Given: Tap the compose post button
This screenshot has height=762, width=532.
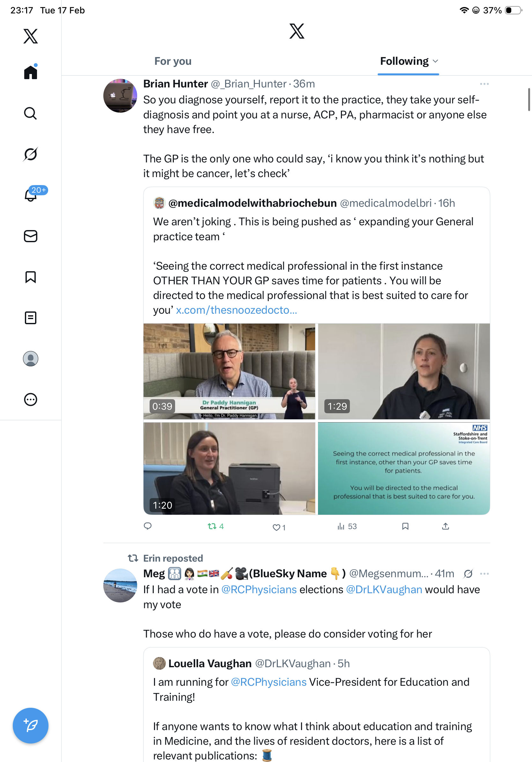Looking at the screenshot, I should (31, 726).
